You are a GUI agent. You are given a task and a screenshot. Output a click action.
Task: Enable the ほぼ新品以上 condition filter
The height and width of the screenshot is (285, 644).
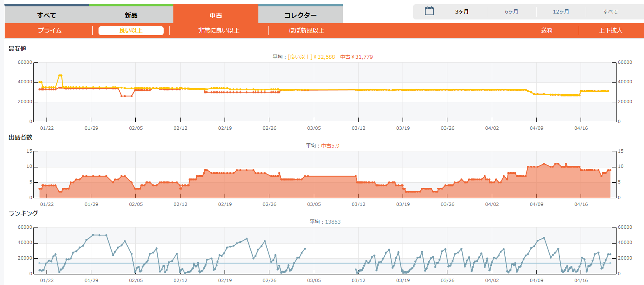pos(307,30)
